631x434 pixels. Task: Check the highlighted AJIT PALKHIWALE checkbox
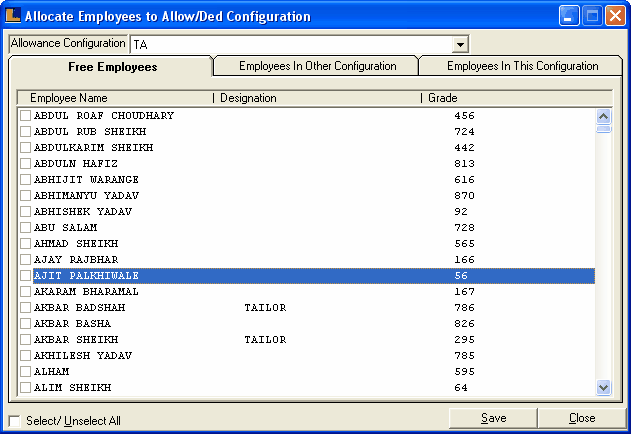click(25, 275)
